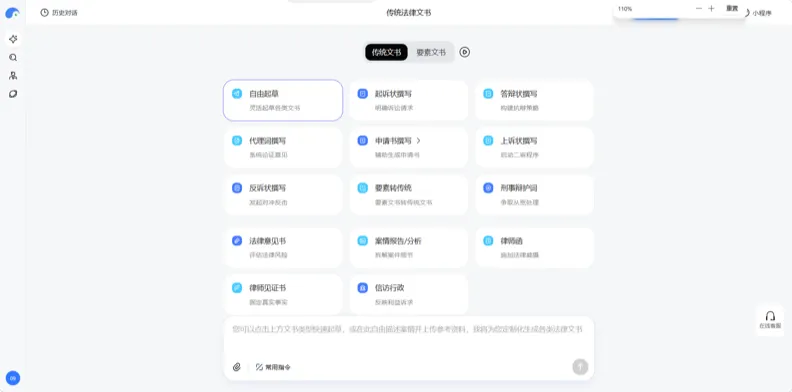The height and width of the screenshot is (392, 792).
Task: Click the play-circle tutorial icon beside the tabs
Action: point(465,52)
